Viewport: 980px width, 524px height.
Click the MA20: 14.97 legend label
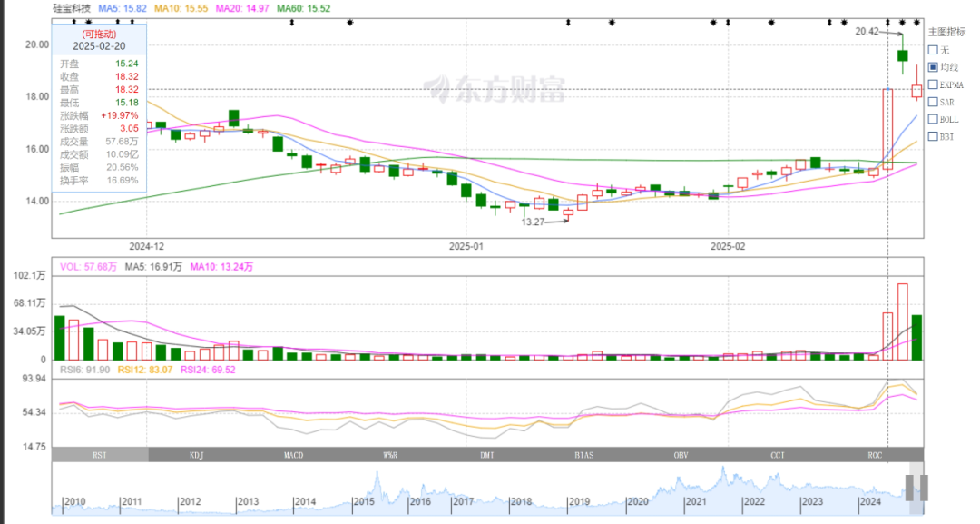(242, 8)
